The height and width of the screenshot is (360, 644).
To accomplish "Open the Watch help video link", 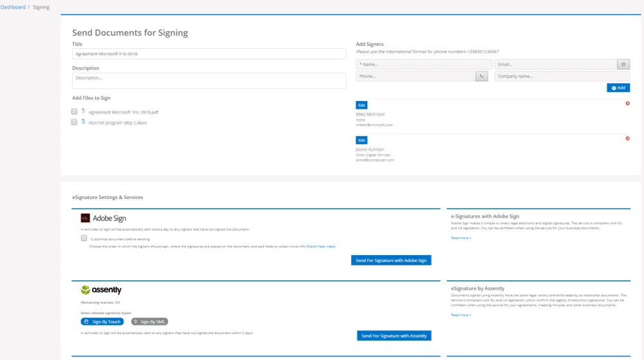I will click(321, 246).
